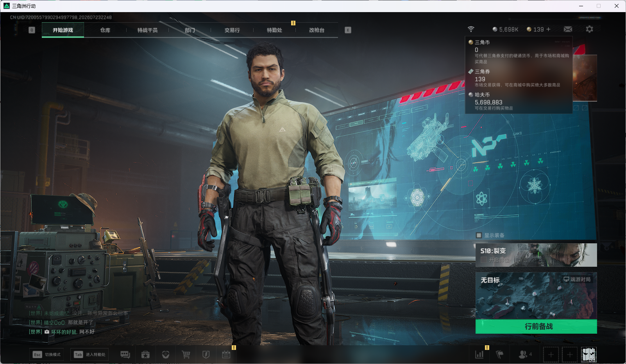Open the chat messages icon
The height and width of the screenshot is (364, 626).
point(125,355)
